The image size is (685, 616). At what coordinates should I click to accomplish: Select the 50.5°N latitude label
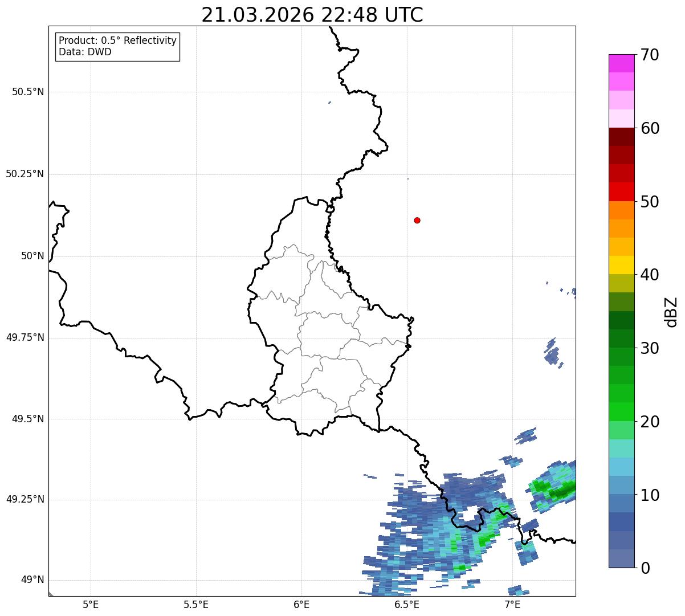tap(28, 92)
